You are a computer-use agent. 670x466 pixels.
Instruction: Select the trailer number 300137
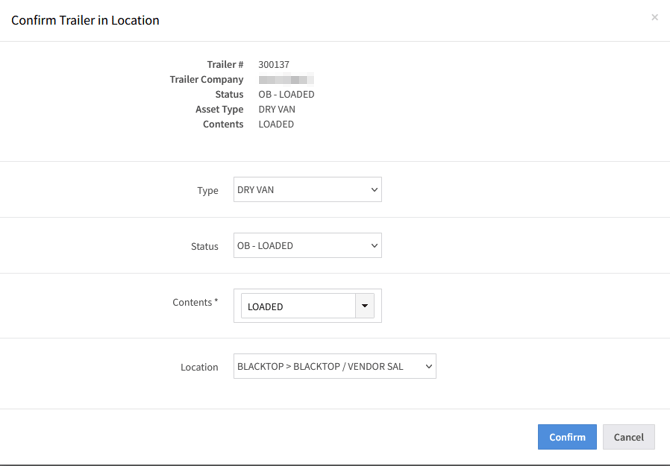(x=273, y=65)
